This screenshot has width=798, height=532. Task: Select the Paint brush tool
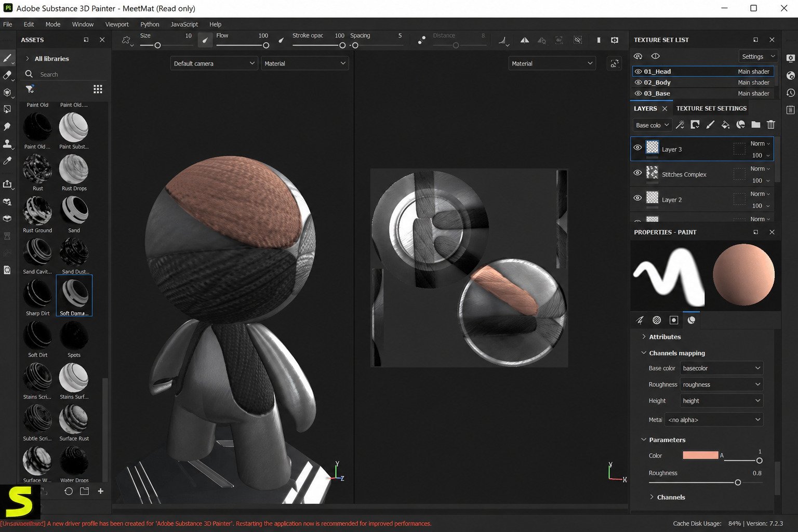tap(7, 58)
